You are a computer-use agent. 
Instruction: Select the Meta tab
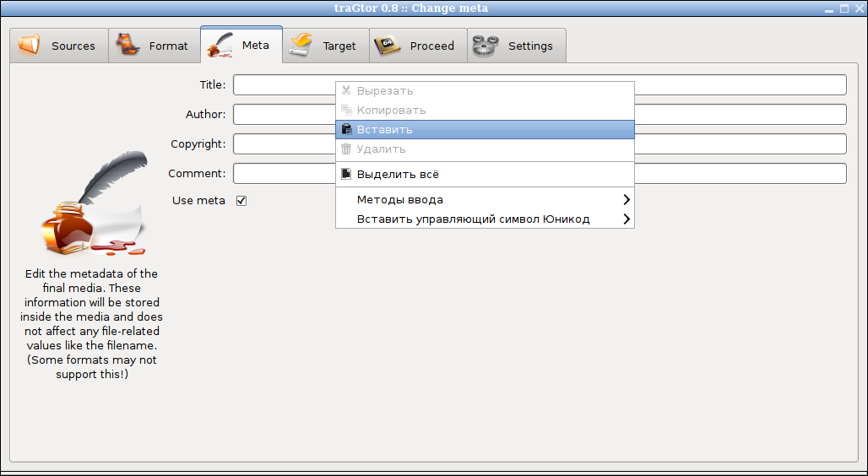(x=241, y=44)
